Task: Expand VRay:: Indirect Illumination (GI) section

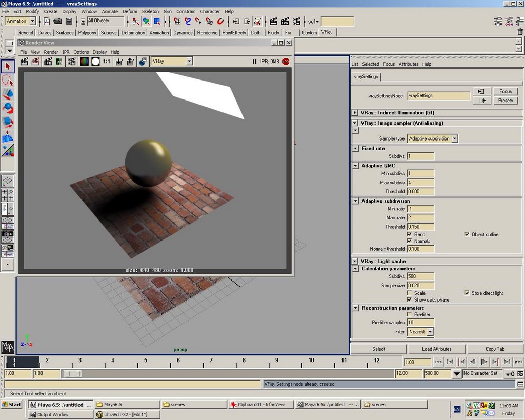Action: (355, 113)
